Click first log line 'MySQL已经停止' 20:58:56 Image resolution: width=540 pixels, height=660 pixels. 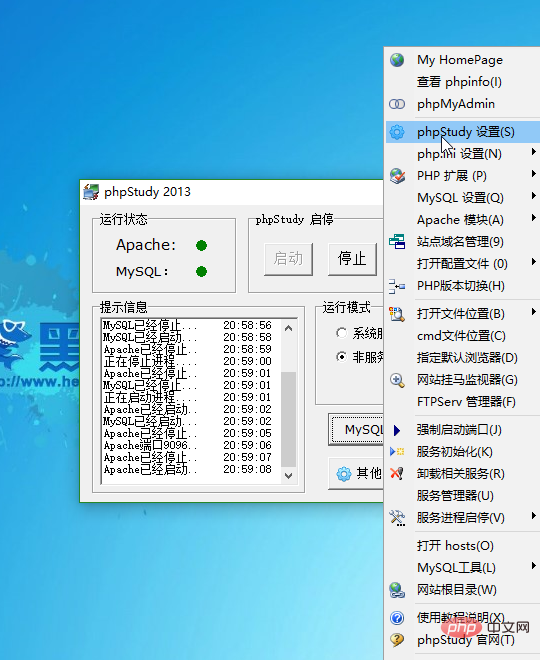(188, 325)
